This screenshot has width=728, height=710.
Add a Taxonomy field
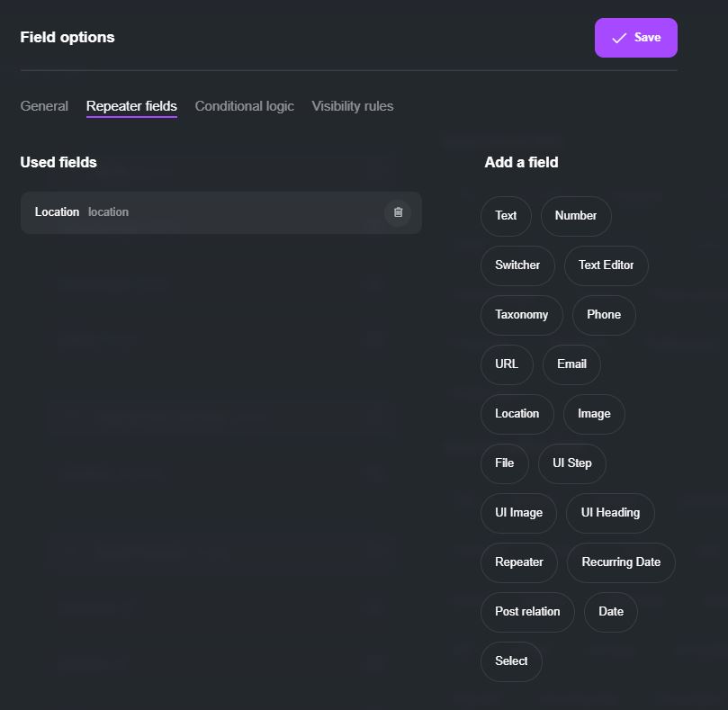pos(521,315)
